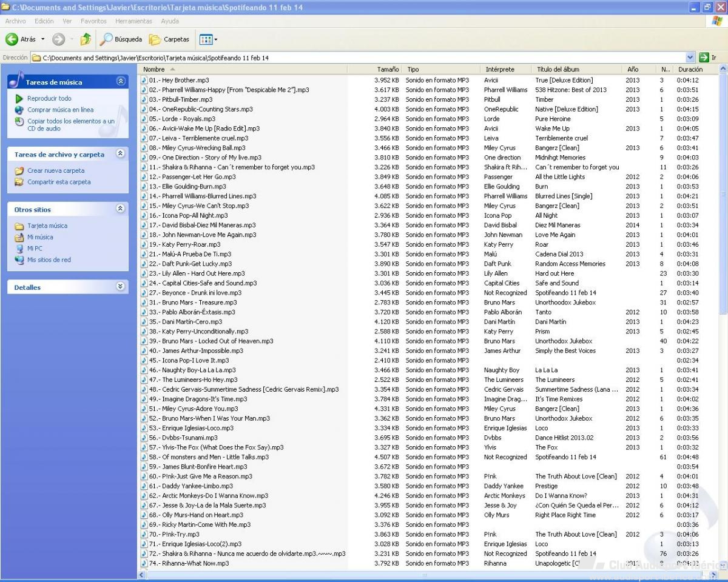
Task: Collapse the Tareas de música panel
Action: pyautogui.click(x=120, y=81)
